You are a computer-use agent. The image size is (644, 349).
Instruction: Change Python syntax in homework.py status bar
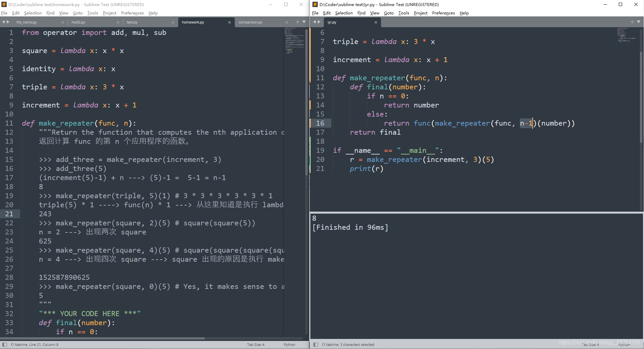pyautogui.click(x=289, y=345)
